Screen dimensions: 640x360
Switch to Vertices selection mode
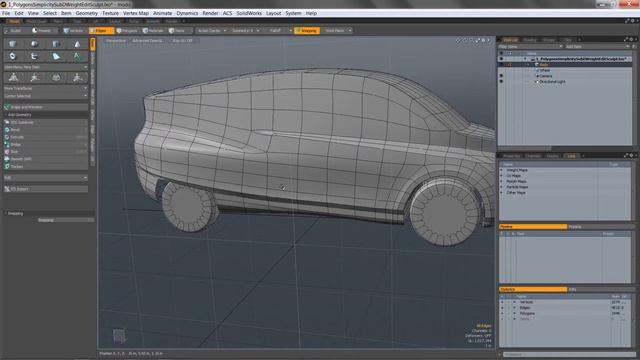pyautogui.click(x=74, y=31)
